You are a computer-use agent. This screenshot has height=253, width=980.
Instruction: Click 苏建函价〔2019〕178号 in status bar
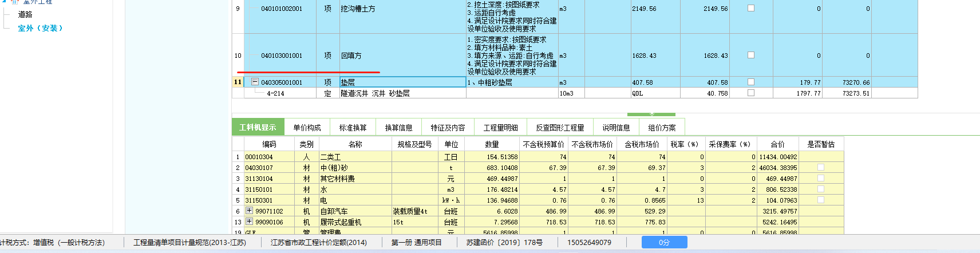point(504,242)
